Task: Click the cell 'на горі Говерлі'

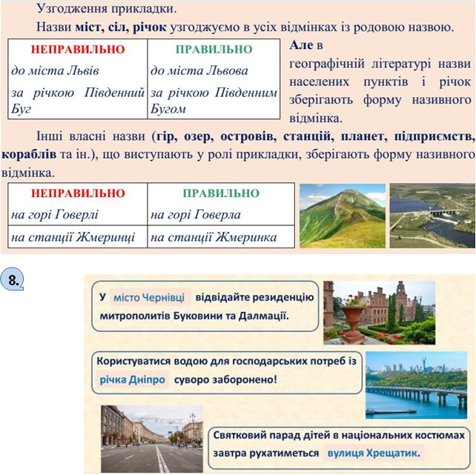Action: [55, 215]
